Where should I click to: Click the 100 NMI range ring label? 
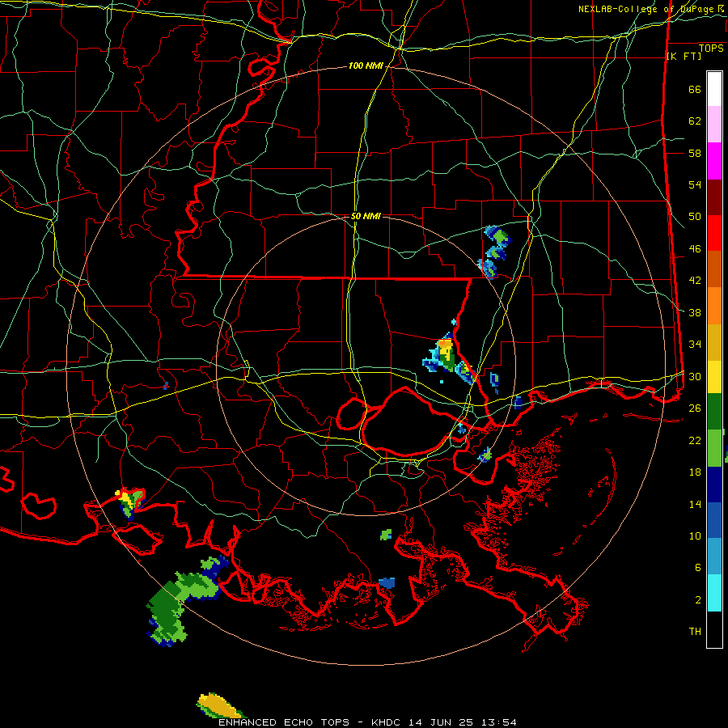coord(366,66)
